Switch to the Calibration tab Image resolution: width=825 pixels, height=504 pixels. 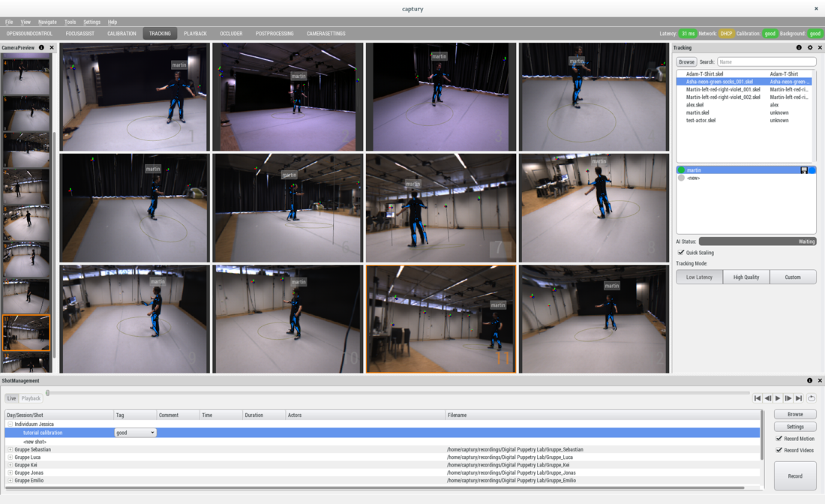coord(121,34)
